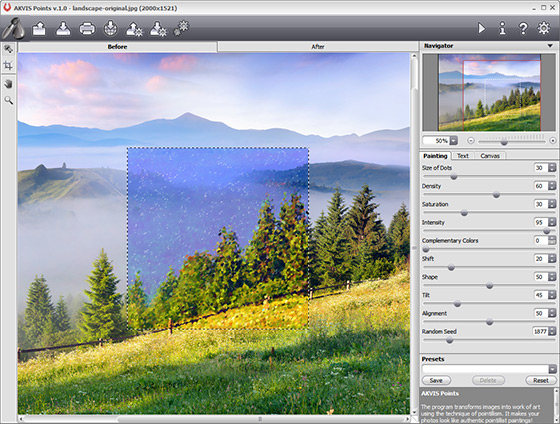Adjust the Random Seed spinner

pos(552,331)
